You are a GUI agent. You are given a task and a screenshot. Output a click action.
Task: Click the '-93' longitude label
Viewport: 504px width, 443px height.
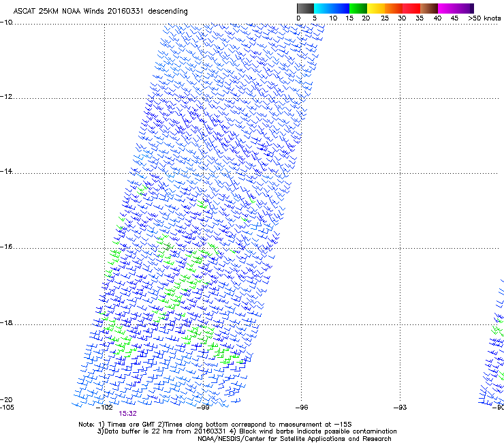[x=400, y=408]
